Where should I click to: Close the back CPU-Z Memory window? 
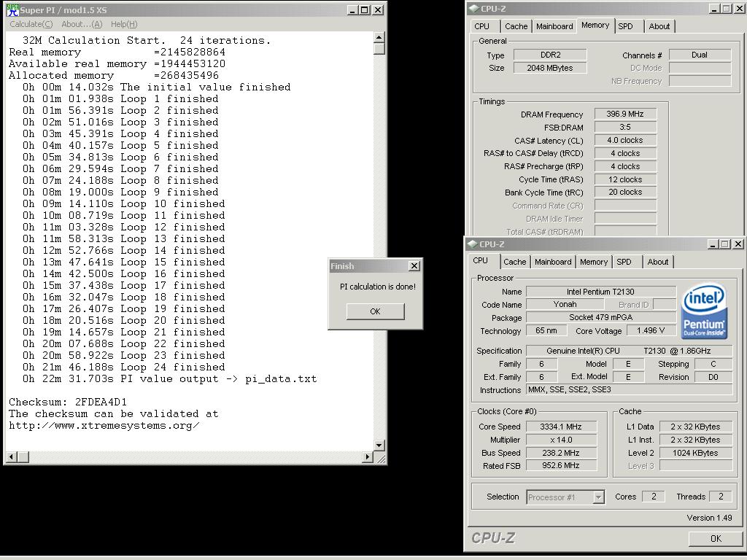739,9
